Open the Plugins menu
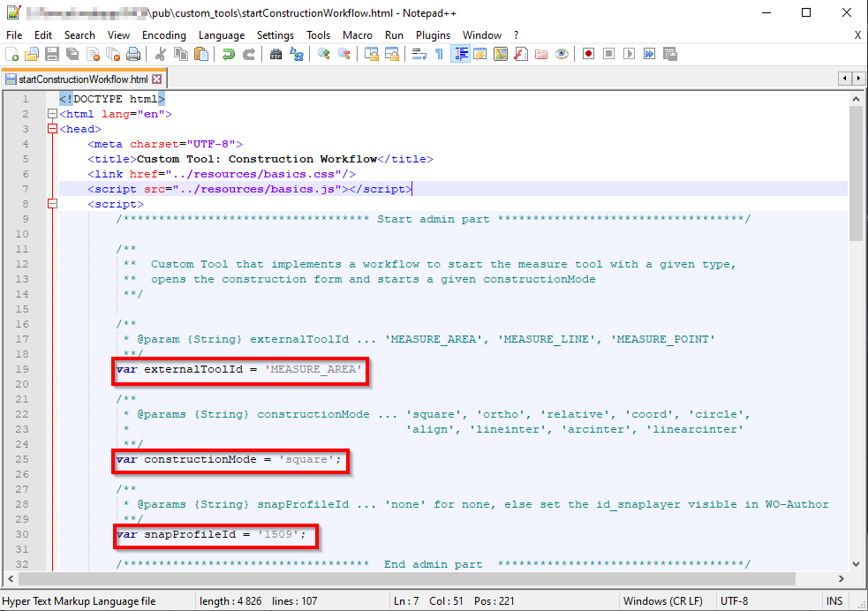 433,35
